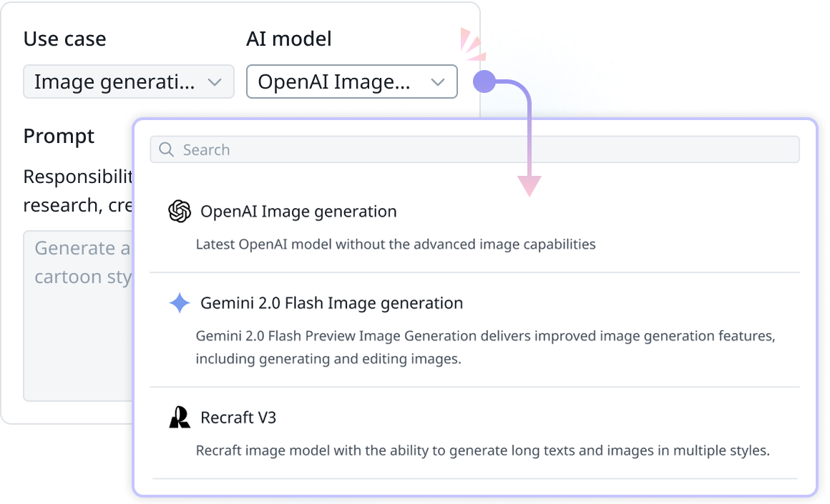
Task: Click the Recraft image model description line
Action: [482, 450]
